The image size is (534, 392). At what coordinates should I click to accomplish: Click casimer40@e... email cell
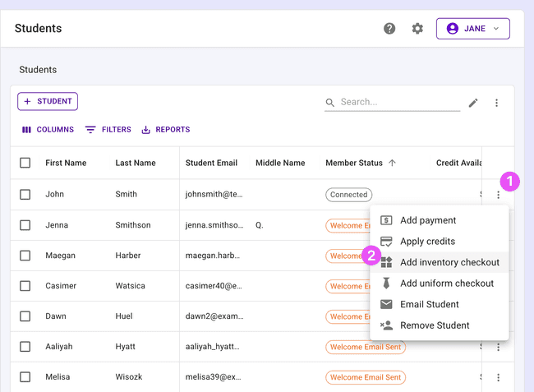(214, 286)
